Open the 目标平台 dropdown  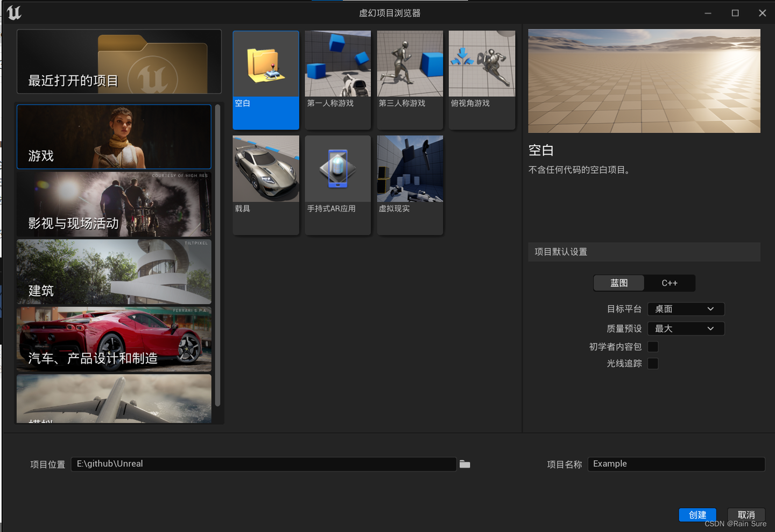[686, 309]
